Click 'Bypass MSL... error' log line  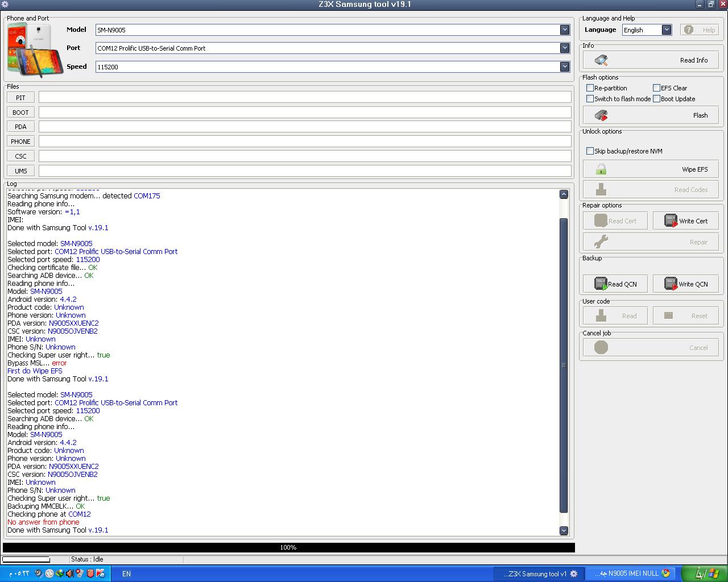click(x=37, y=363)
